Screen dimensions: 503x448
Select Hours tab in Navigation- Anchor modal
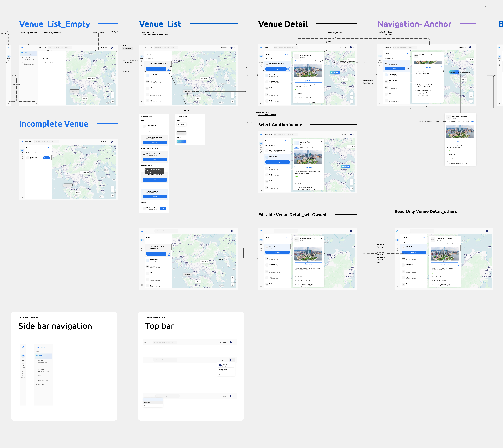[x=431, y=60]
